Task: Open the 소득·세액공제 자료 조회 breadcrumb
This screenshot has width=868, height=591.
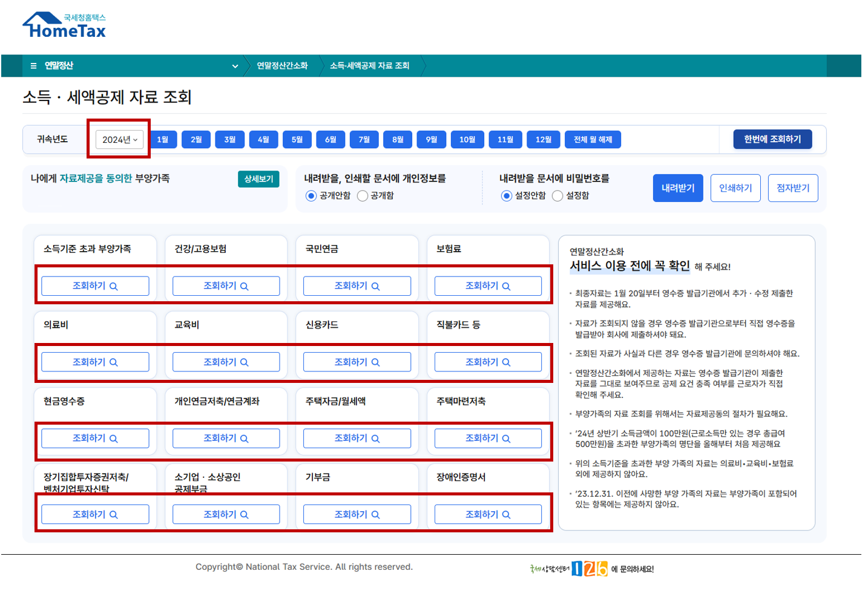Action: click(x=369, y=66)
